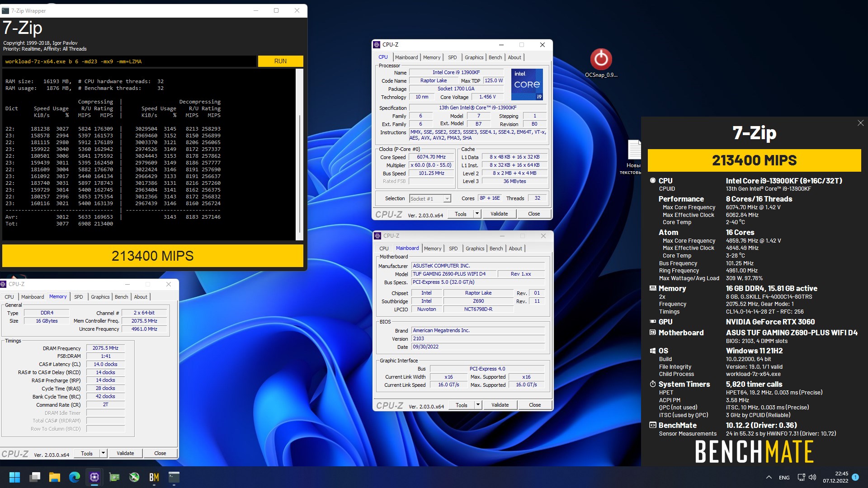868x488 pixels.
Task: Click the 213400 MIPS banner in 7-Zip Wrapper
Action: pyautogui.click(x=153, y=256)
